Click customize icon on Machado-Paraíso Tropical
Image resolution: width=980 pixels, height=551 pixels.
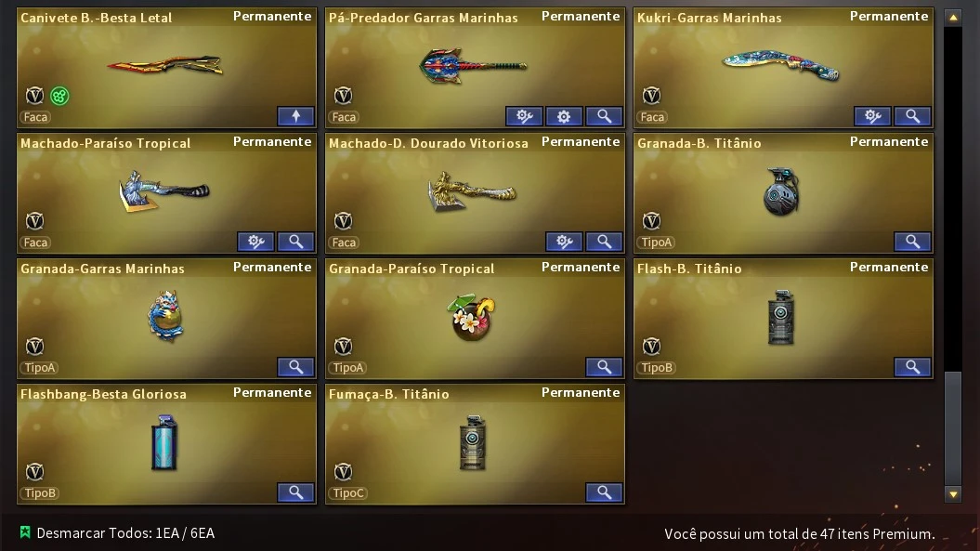(x=255, y=242)
